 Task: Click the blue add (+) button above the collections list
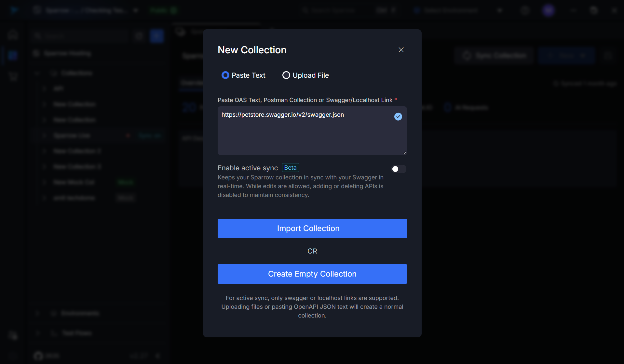pos(157,36)
